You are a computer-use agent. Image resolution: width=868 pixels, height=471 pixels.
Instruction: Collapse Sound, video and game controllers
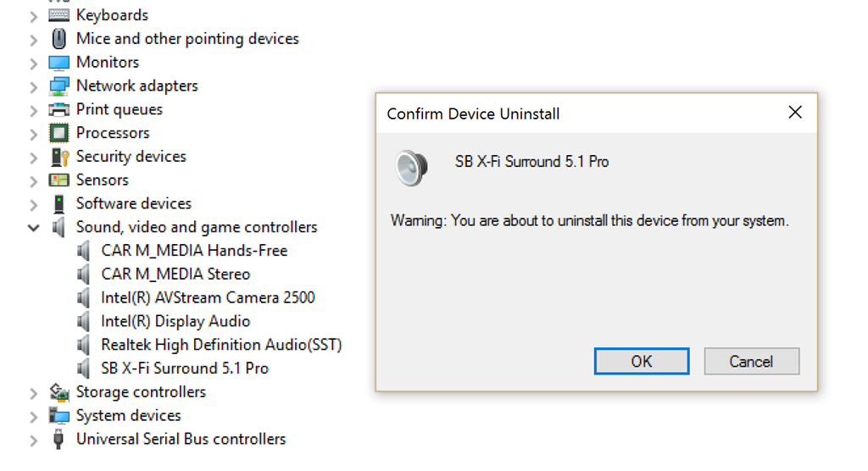33,228
